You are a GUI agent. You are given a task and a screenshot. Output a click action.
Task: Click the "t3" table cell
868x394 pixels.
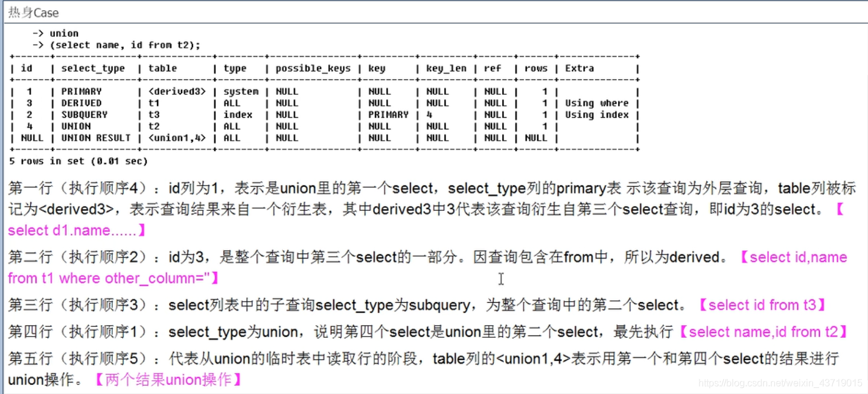(154, 114)
